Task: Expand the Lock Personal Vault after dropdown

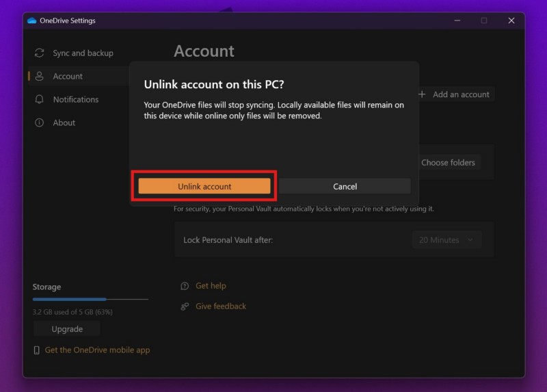Action: (x=447, y=240)
